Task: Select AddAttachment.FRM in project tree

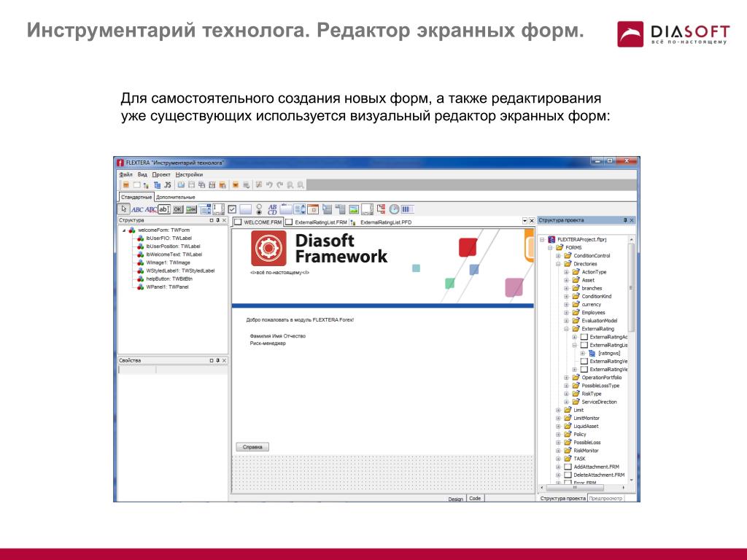Action: pos(596,467)
